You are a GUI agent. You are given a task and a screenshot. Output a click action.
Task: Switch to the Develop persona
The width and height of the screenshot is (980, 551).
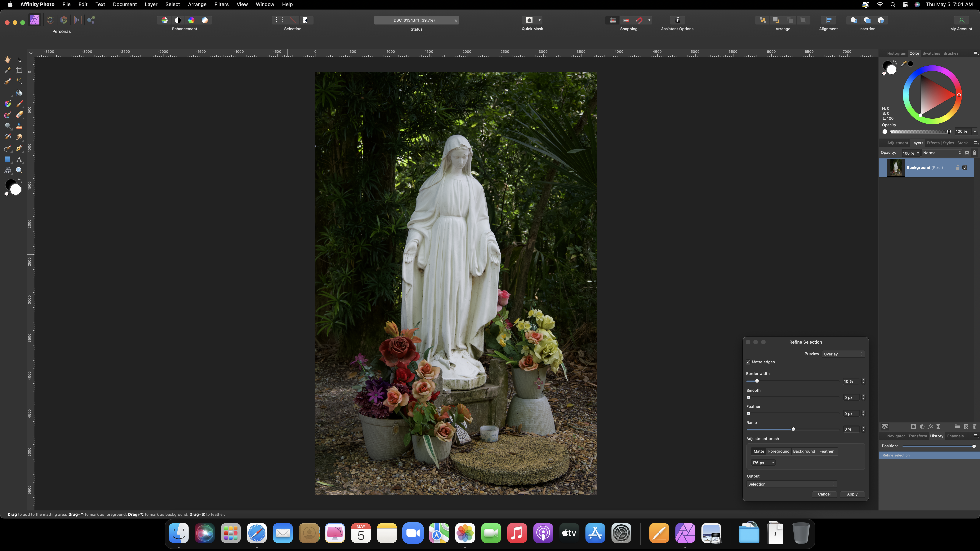pos(64,20)
